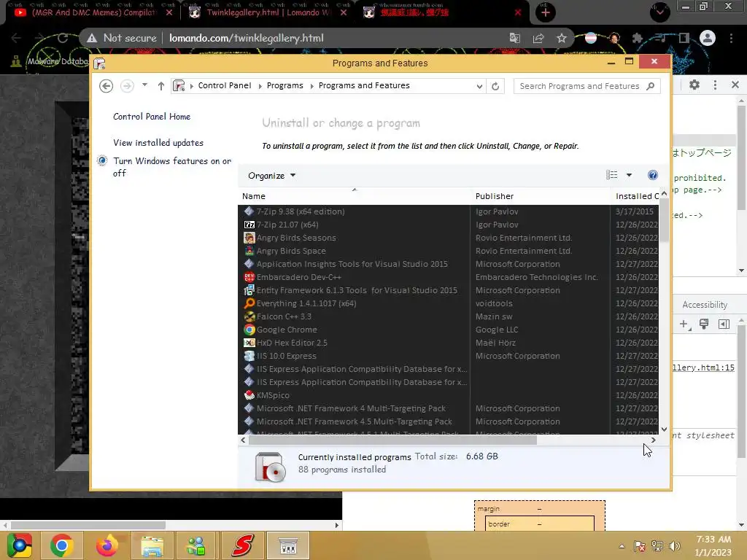The height and width of the screenshot is (560, 747).
Task: Open twinklegallery.html:15 source link in DevTools
Action: point(704,367)
